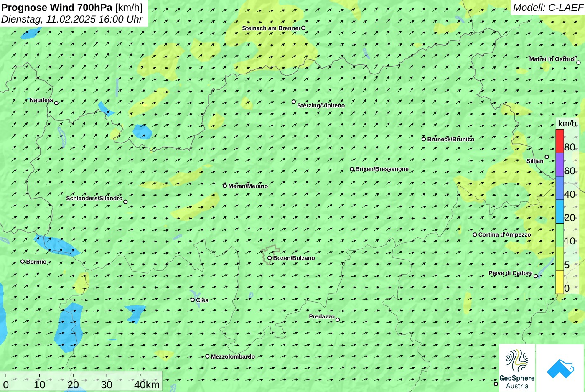
Task: Click the Predazzo location marker
Action: [x=338, y=320]
